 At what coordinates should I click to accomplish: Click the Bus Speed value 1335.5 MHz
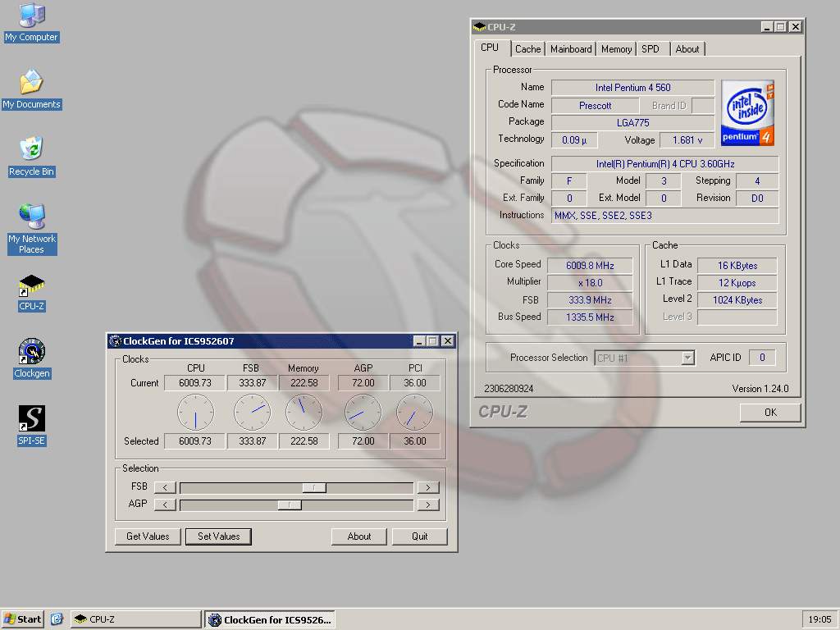point(590,317)
